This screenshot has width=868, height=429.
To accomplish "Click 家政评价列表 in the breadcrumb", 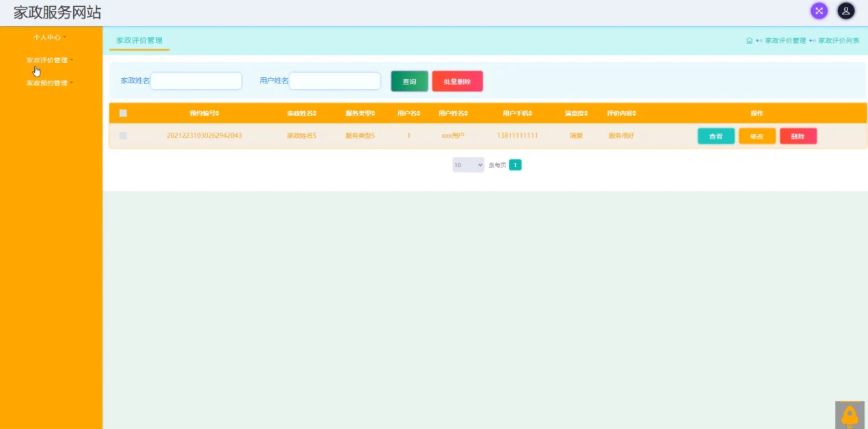I will (839, 40).
